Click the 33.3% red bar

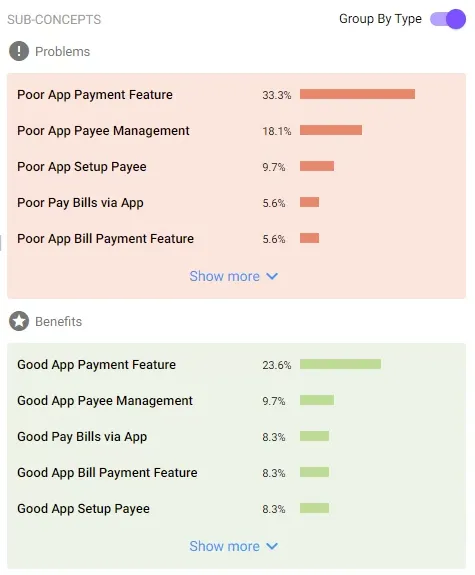[357, 94]
